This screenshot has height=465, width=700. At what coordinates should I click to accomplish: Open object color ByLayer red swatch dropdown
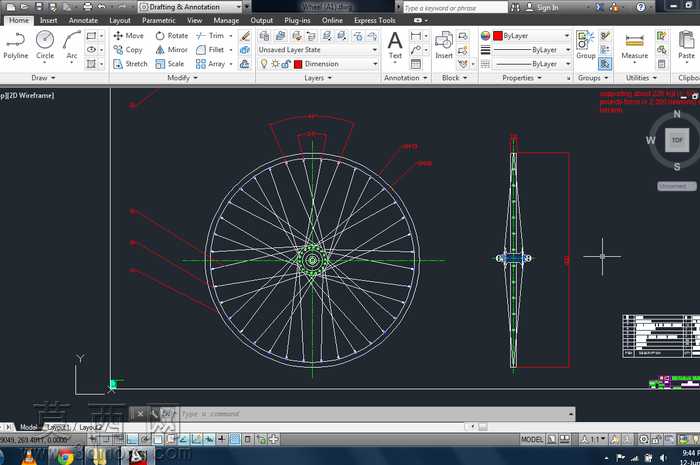tap(531, 36)
